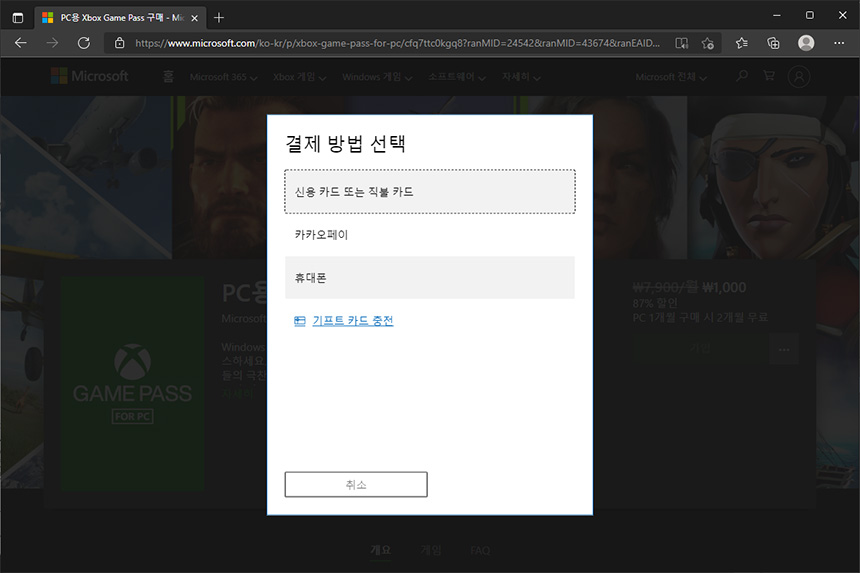Click the Microsoft logo in site header

(x=89, y=76)
